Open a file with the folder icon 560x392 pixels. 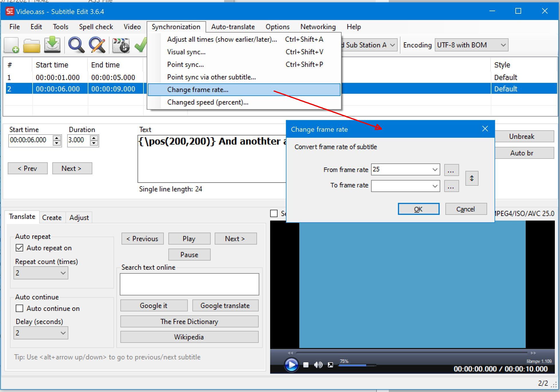click(x=31, y=45)
